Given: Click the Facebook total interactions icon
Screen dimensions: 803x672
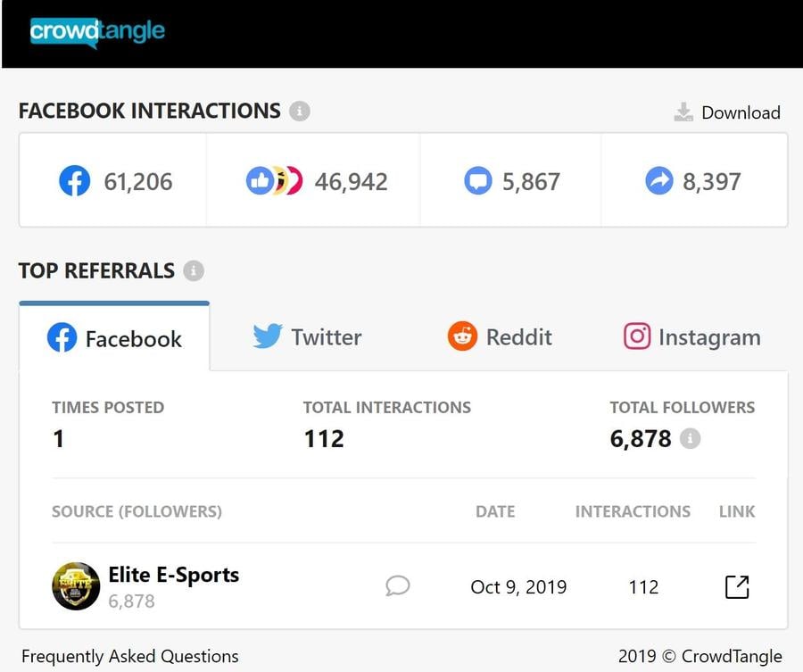Looking at the screenshot, I should [x=75, y=181].
